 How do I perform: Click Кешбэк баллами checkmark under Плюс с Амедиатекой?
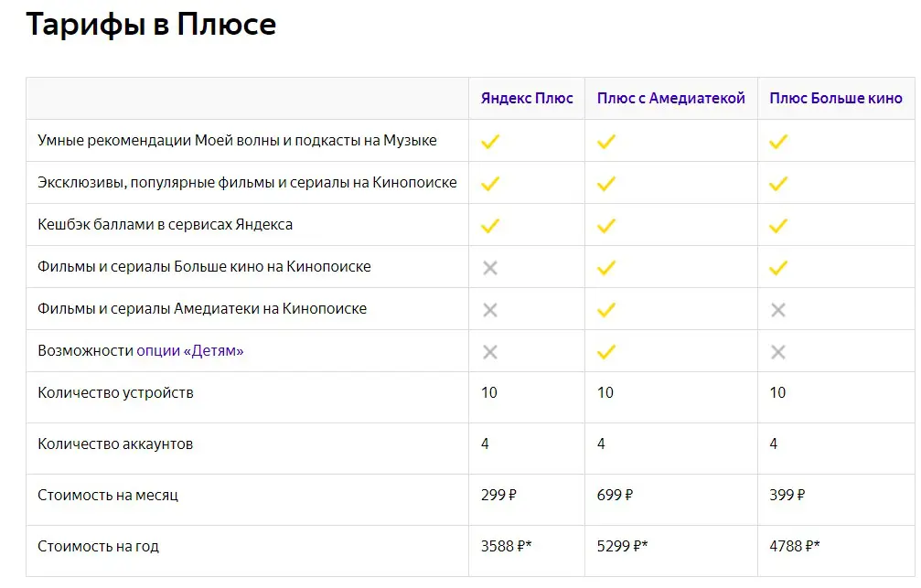[606, 226]
